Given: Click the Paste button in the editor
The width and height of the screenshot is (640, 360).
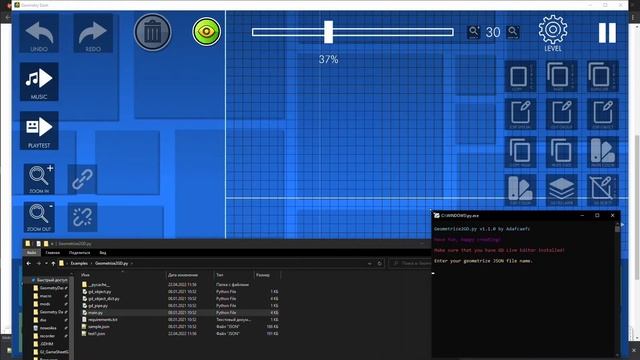Looking at the screenshot, I should 562,76.
